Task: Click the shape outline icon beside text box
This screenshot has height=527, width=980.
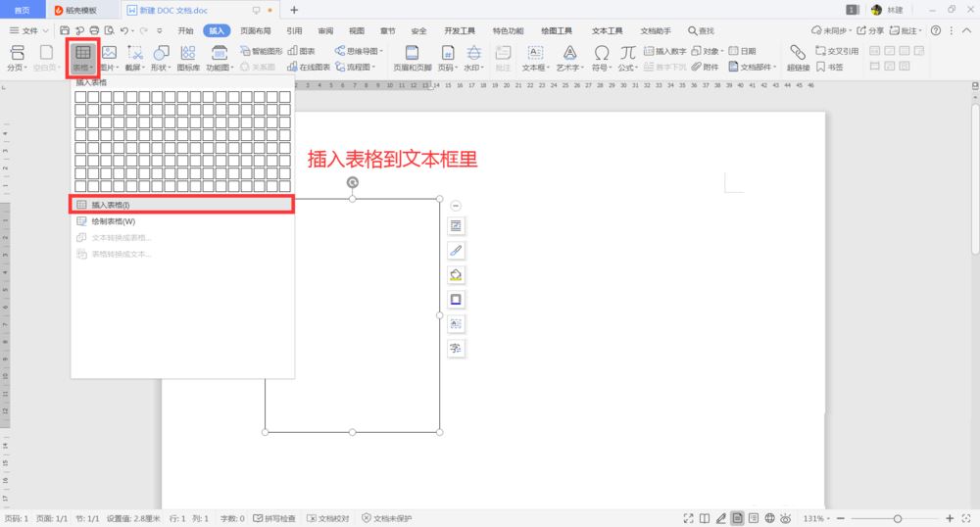Action: pos(456,299)
